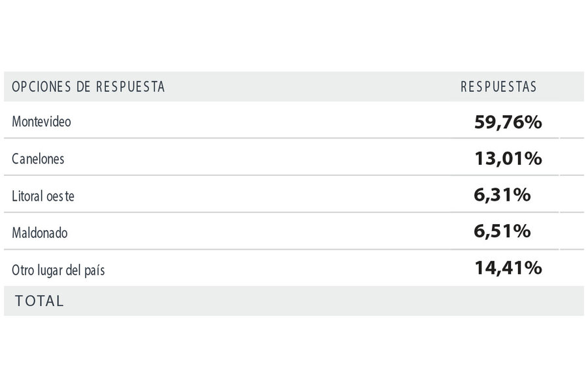Click the 59,76% value for Montevideo
This screenshot has height=387, width=588.
[x=508, y=122]
